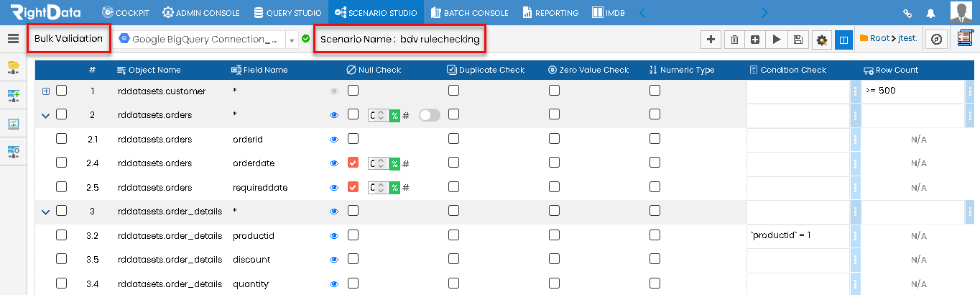Switch to the Query Studio tab
The width and height of the screenshot is (980, 295).
coord(288,12)
